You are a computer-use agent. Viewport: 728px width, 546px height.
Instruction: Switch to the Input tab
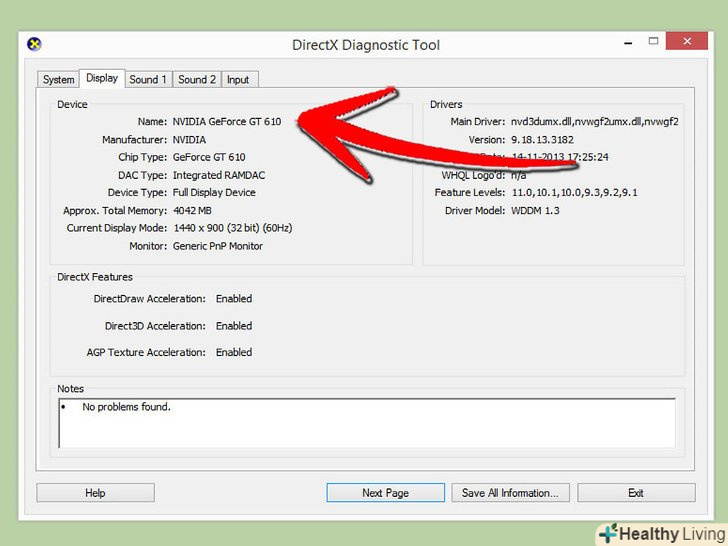pos(238,80)
